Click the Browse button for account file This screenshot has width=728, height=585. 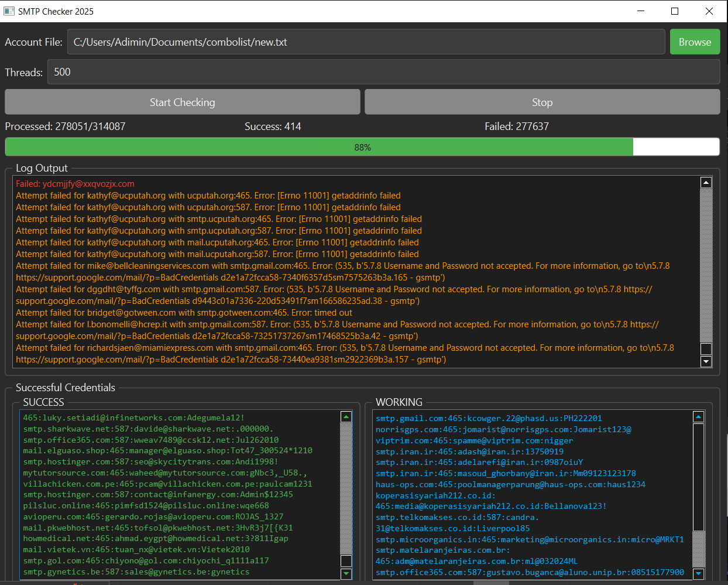pos(695,42)
